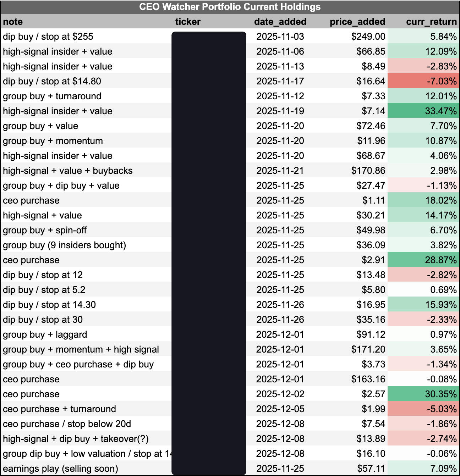Viewport: 460px width, 476px height.
Task: Click the 'high-signal + dip buy + takeover(?)' note
Action: click(76, 439)
